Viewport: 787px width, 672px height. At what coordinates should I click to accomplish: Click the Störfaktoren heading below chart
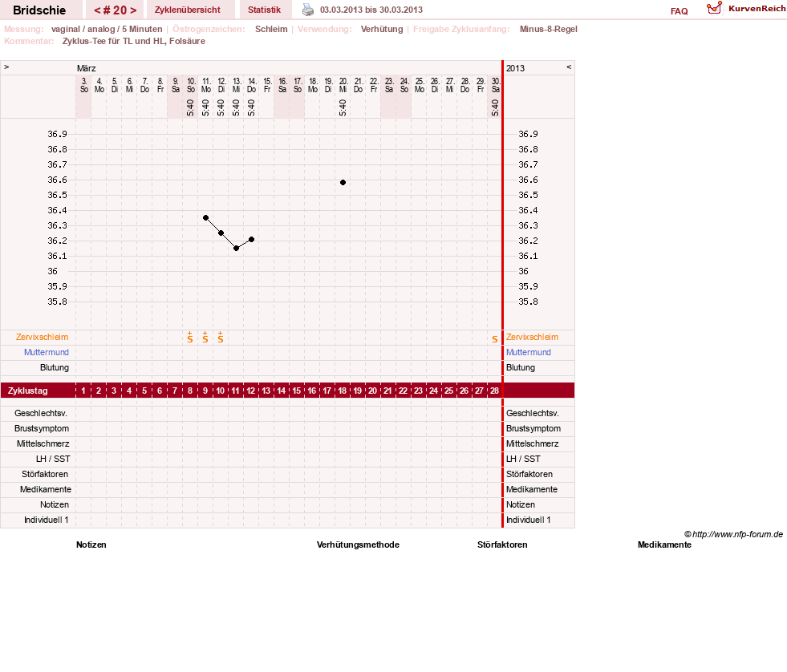[502, 544]
